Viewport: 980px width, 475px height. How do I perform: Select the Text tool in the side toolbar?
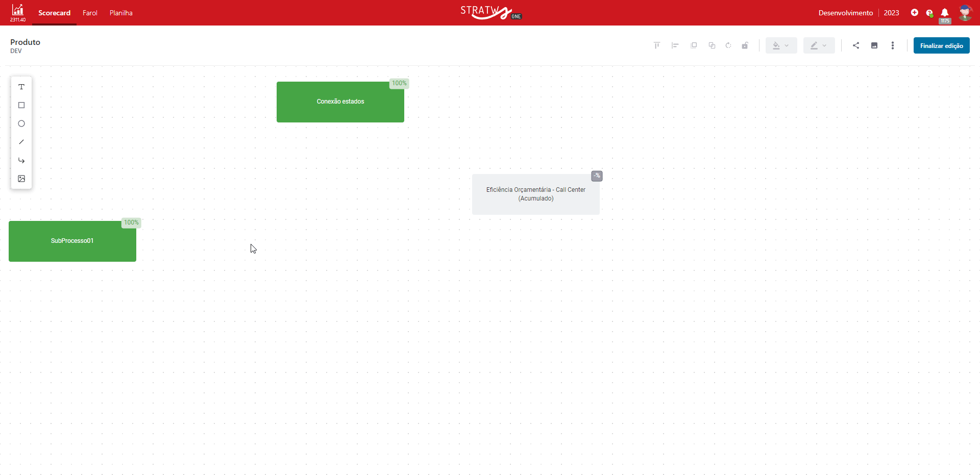point(21,87)
